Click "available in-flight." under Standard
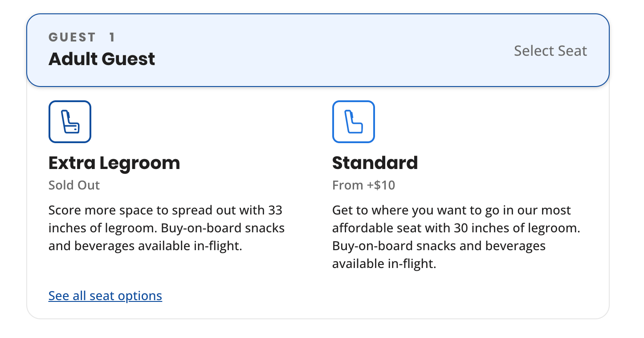This screenshot has height=338, width=644. coord(384,264)
